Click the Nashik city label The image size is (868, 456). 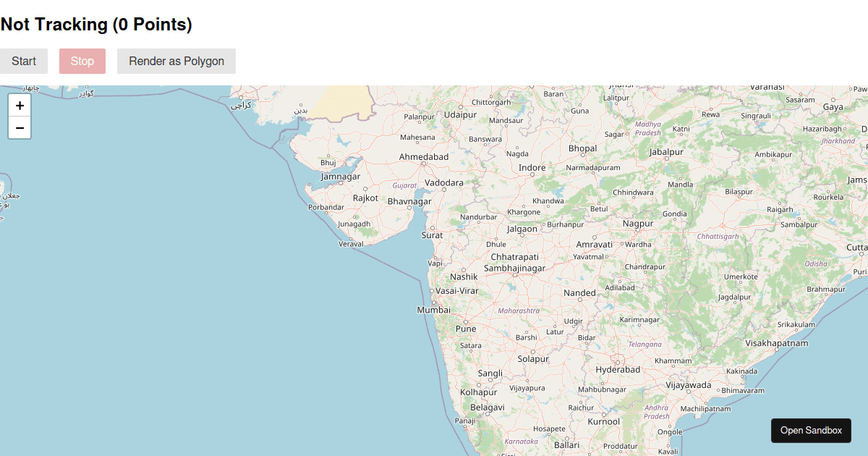click(464, 276)
